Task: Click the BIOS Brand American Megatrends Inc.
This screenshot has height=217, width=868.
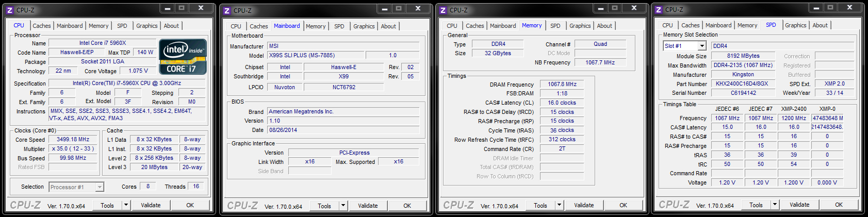Action: (x=343, y=112)
